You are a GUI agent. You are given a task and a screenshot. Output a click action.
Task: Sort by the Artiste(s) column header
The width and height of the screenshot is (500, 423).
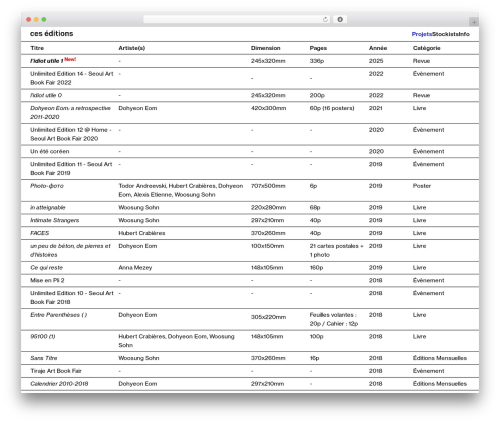132,48
